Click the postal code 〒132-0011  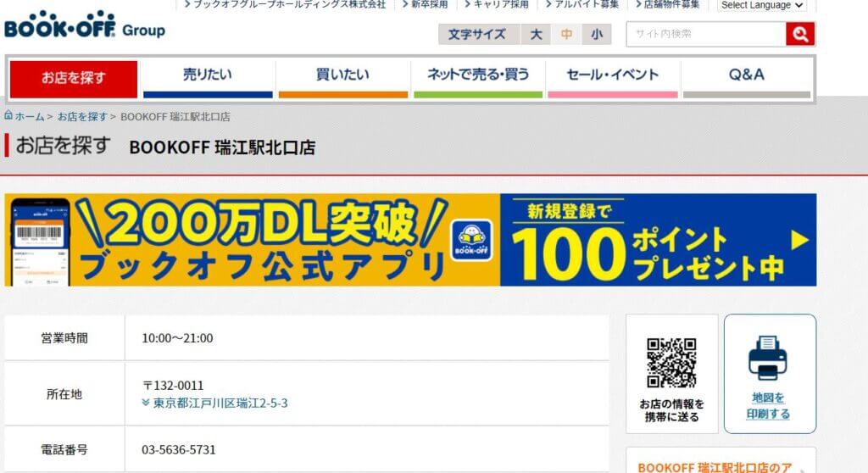pos(173,386)
